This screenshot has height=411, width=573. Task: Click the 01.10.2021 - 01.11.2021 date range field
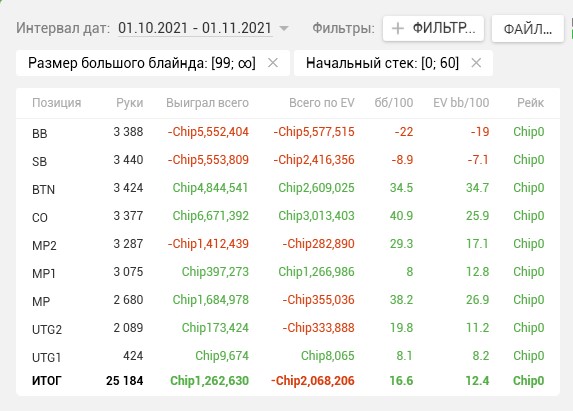tap(195, 28)
